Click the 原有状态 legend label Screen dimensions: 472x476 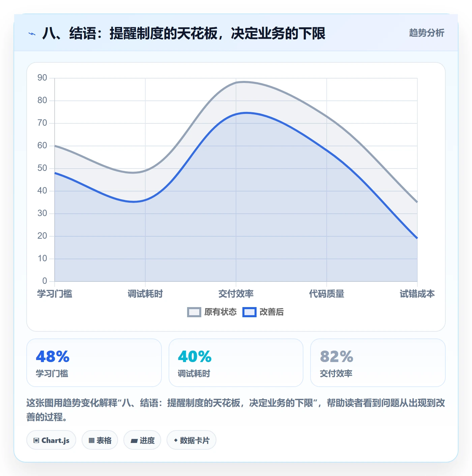tap(220, 312)
